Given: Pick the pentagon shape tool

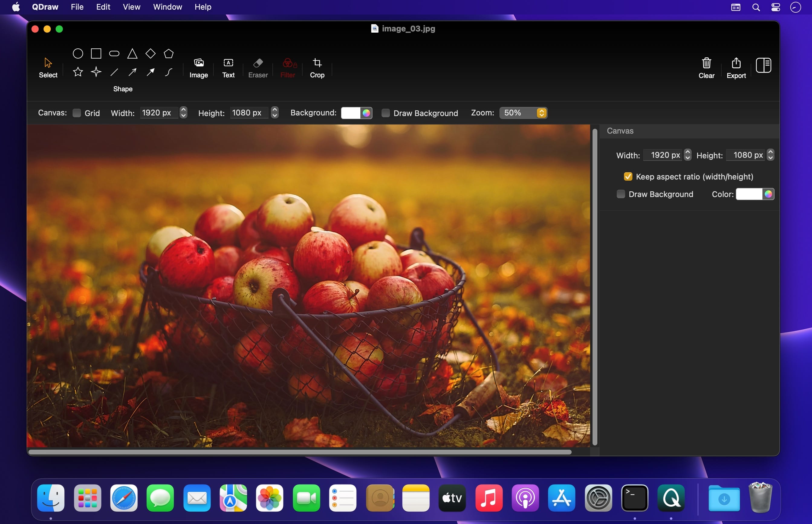Looking at the screenshot, I should coord(168,53).
